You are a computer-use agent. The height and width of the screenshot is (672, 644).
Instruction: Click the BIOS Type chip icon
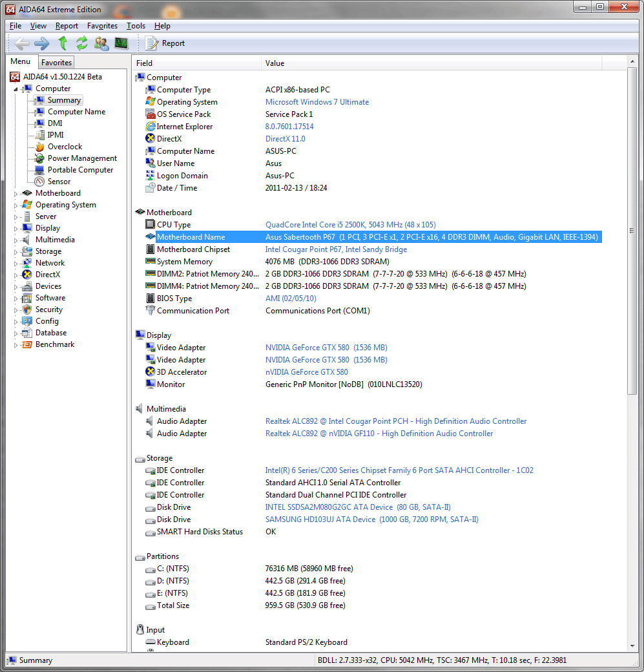[x=151, y=298]
